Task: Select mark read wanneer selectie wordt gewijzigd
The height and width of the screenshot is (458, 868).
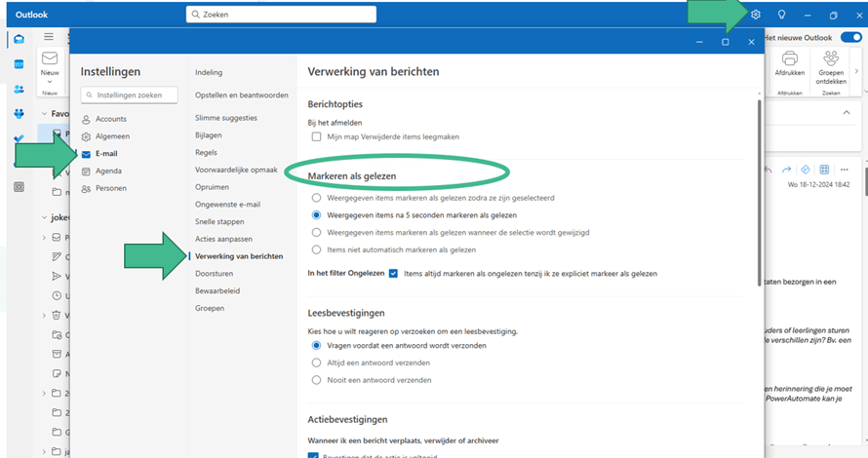Action: click(x=316, y=232)
